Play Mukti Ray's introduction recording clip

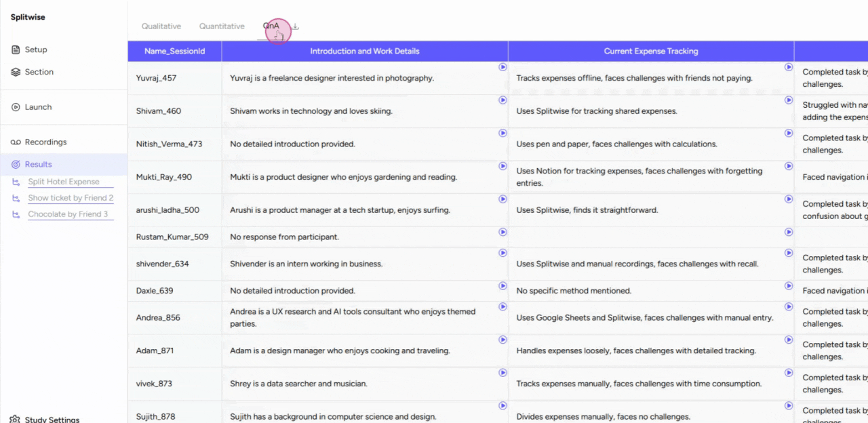pos(502,166)
